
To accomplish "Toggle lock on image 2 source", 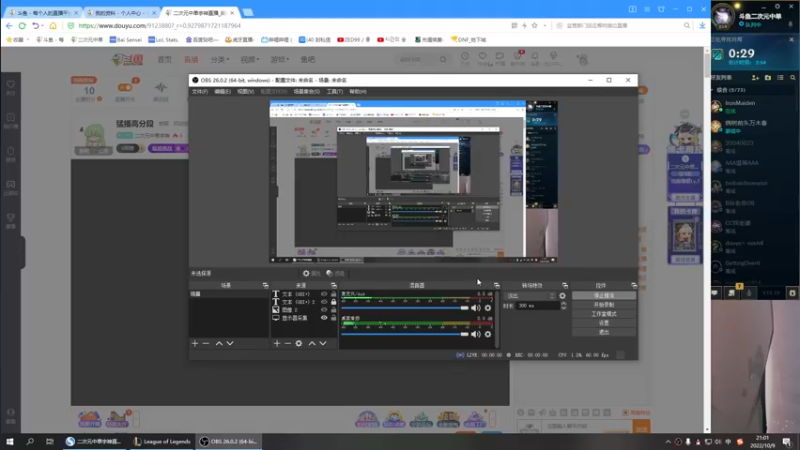I will pyautogui.click(x=334, y=310).
